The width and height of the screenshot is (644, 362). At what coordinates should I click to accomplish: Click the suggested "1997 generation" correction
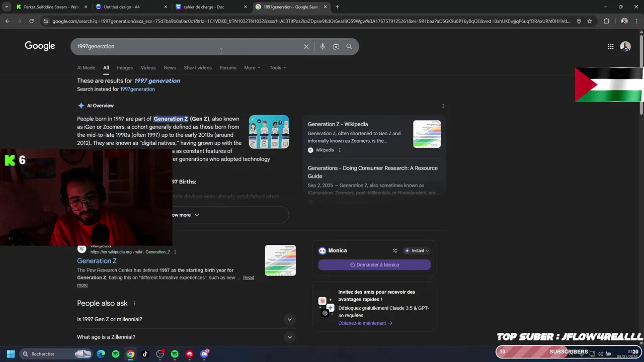point(157,80)
